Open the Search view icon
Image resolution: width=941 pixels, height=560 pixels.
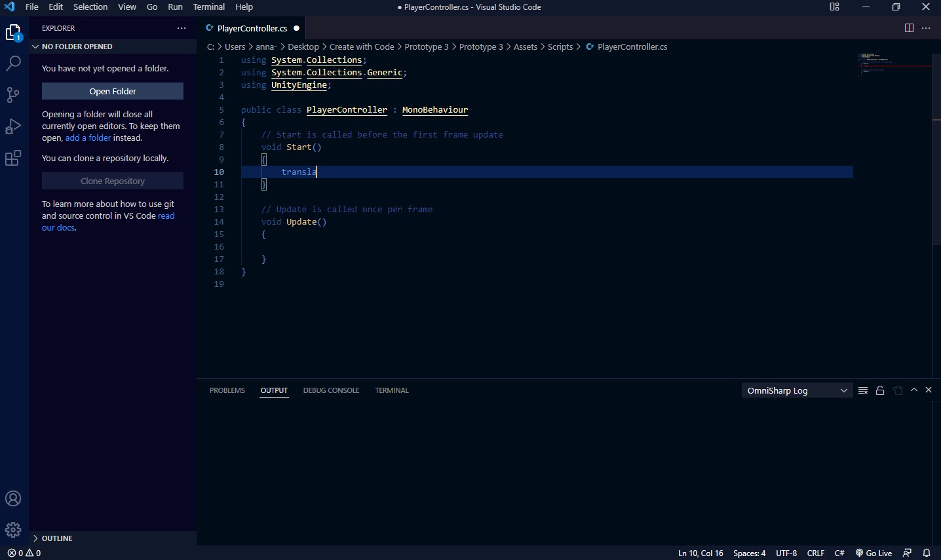click(x=14, y=64)
